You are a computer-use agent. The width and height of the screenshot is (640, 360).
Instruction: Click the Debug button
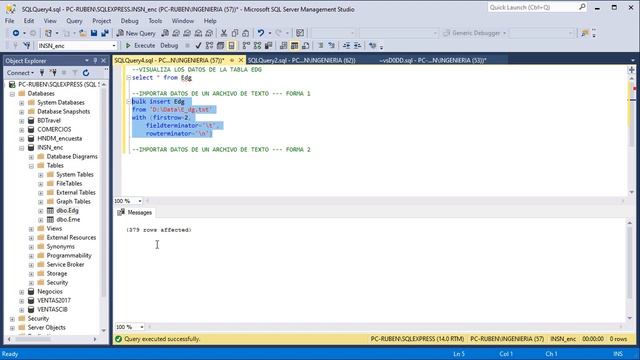(x=169, y=45)
